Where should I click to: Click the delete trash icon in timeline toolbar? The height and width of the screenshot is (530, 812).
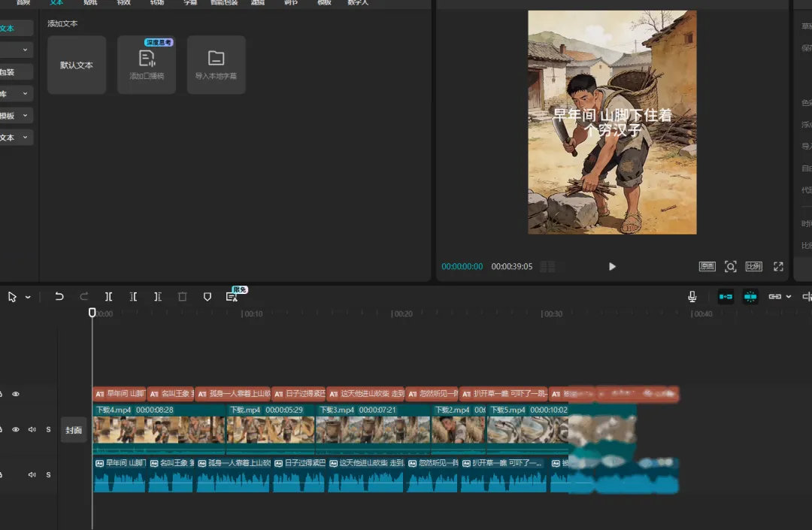pos(182,297)
